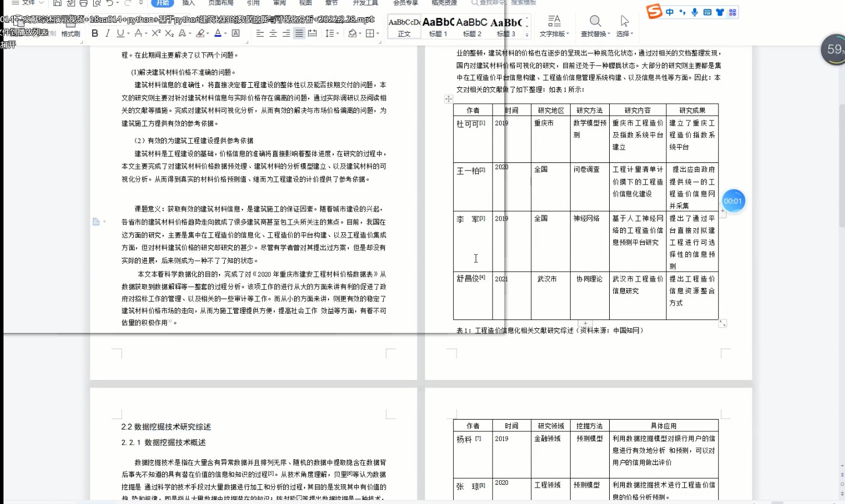845x504 pixels.
Task: Click the 00:01 recording timer bubble
Action: point(733,201)
